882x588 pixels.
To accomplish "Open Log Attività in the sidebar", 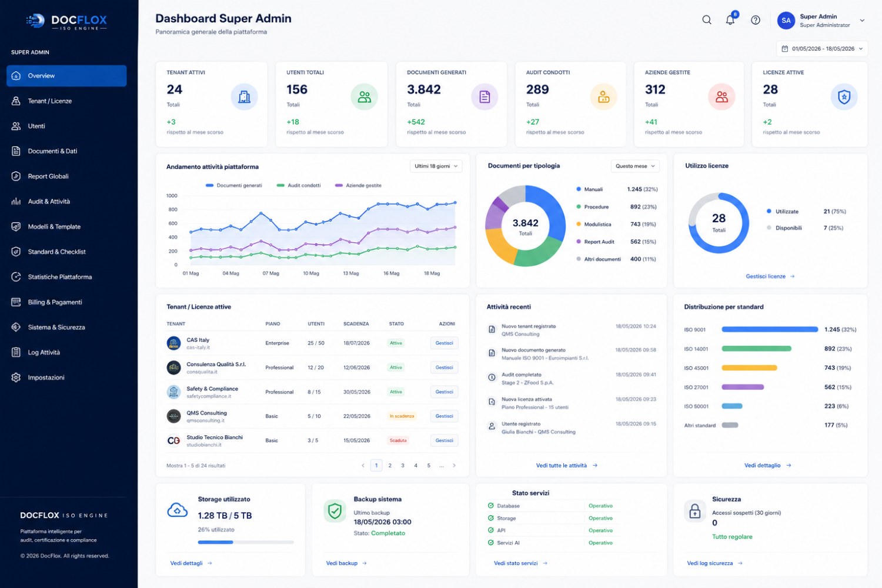I will tap(66, 353).
